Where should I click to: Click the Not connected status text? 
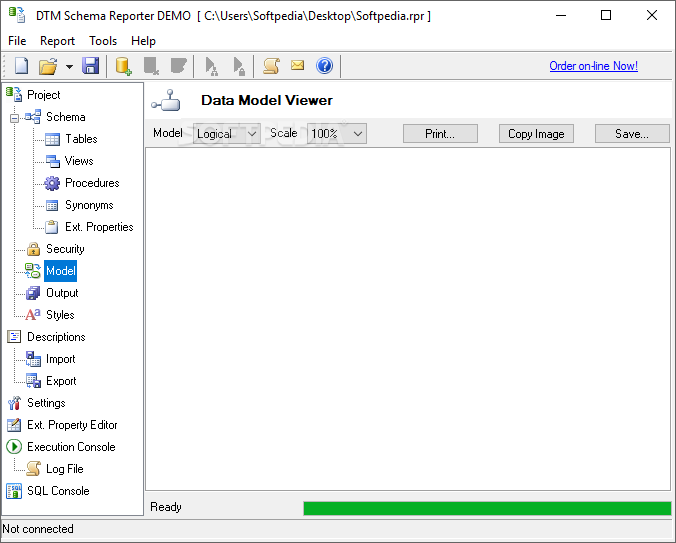38,529
